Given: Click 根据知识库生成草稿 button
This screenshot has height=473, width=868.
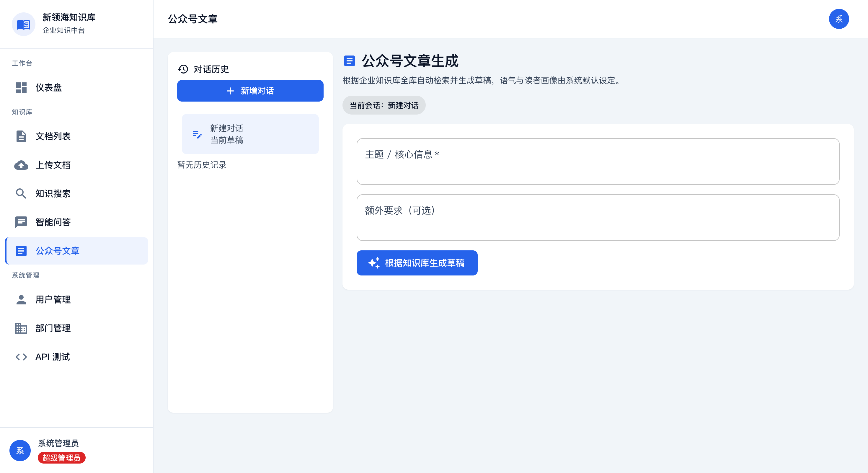Looking at the screenshot, I should tap(417, 263).
